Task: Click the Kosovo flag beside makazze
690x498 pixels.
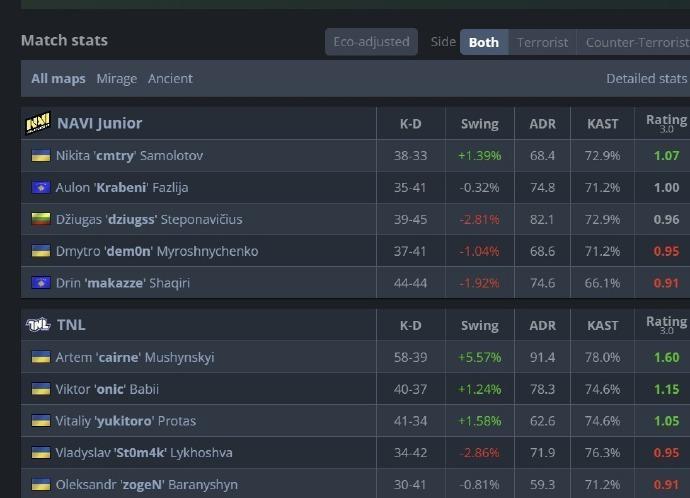Action: pos(41,283)
